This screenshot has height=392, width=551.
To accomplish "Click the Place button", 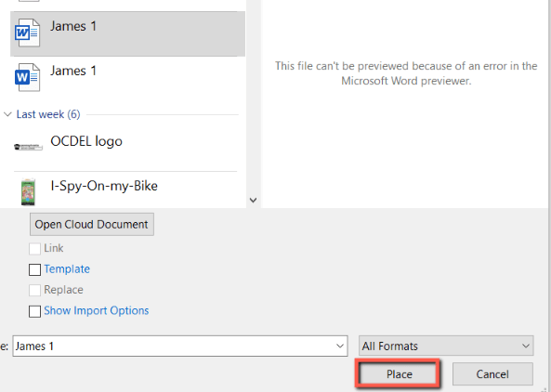I will tap(400, 374).
